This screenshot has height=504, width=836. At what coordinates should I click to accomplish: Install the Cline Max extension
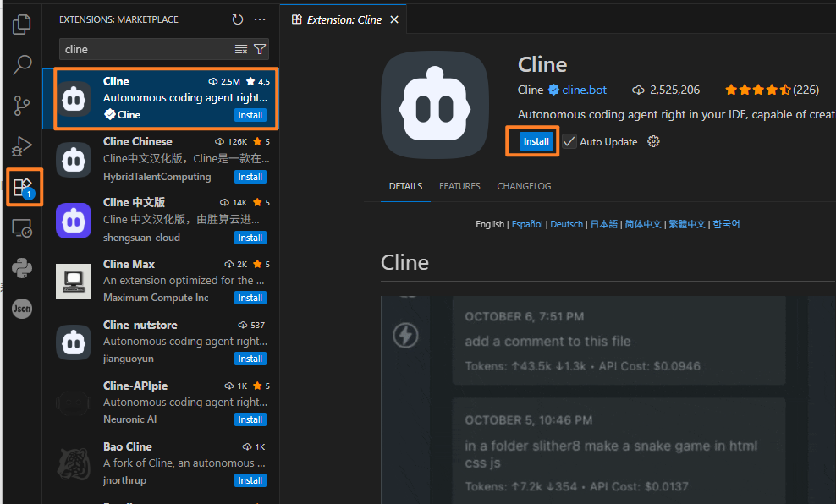tap(250, 298)
